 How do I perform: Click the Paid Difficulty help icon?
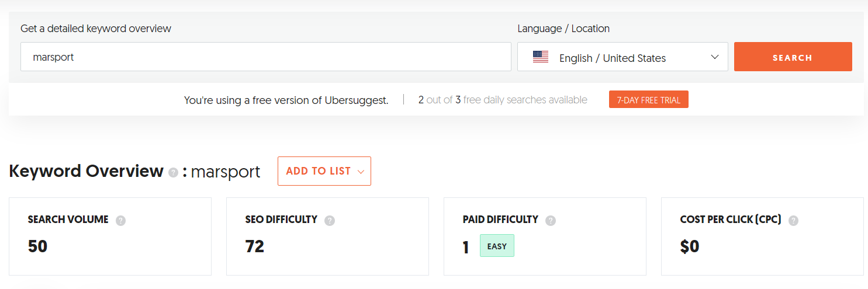pyautogui.click(x=551, y=221)
